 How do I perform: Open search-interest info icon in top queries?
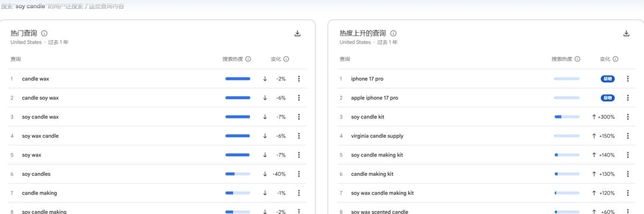coord(248,59)
